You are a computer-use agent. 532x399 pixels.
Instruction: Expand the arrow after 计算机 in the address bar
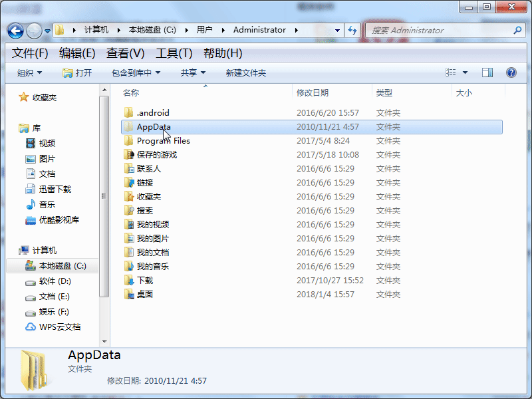[x=119, y=30]
